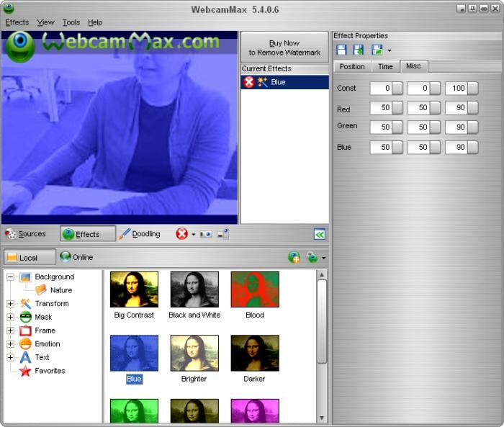Click the effects list scrollbar down arrow
Viewport: 504px width, 427px height.
point(322,418)
